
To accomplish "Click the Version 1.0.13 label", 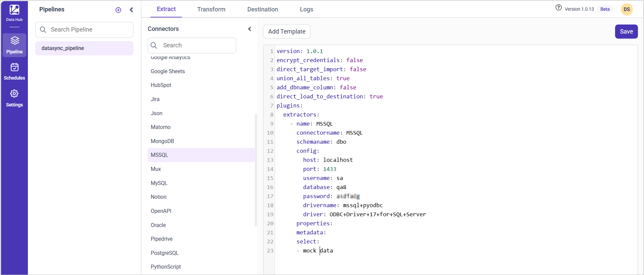I will pyautogui.click(x=579, y=9).
